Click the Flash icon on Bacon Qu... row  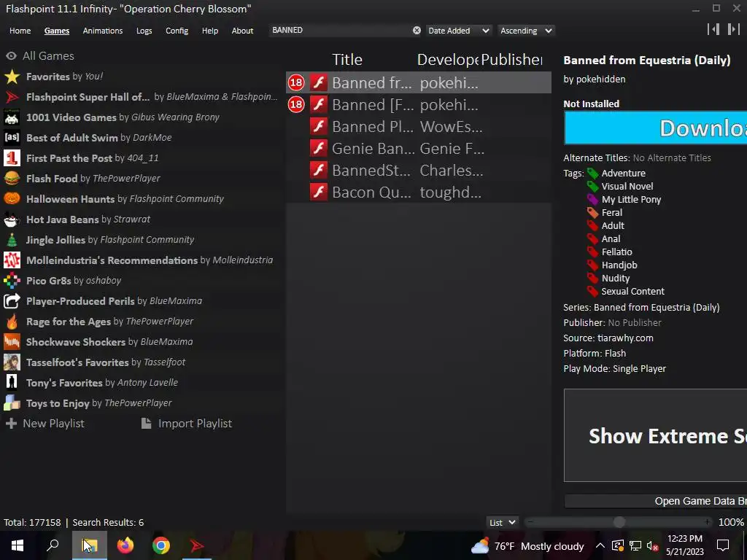(x=319, y=192)
